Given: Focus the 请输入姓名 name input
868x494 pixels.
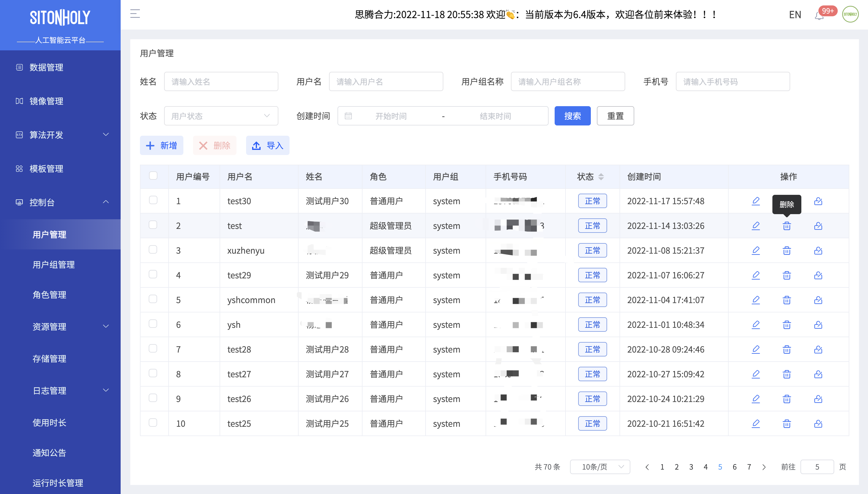Looking at the screenshot, I should coord(221,81).
